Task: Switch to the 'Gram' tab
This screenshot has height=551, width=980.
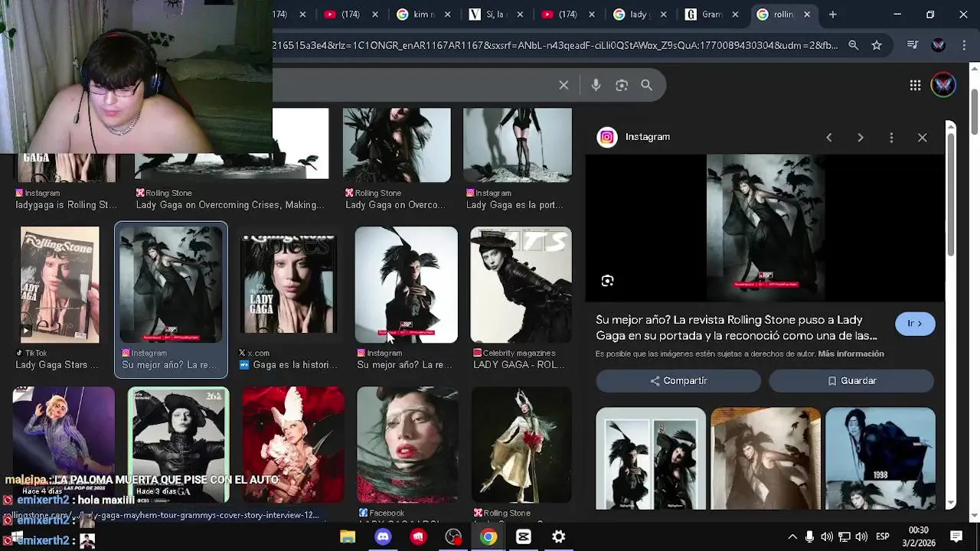Action: tap(712, 14)
